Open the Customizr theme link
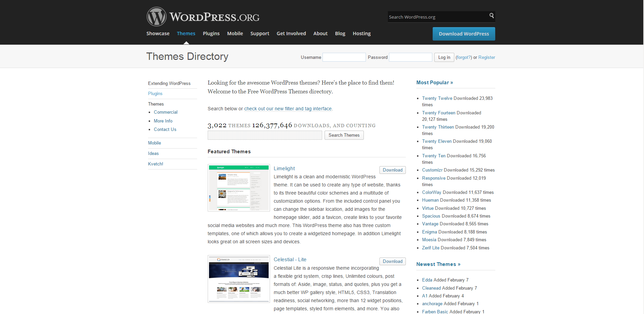644x314 pixels. [x=432, y=170]
